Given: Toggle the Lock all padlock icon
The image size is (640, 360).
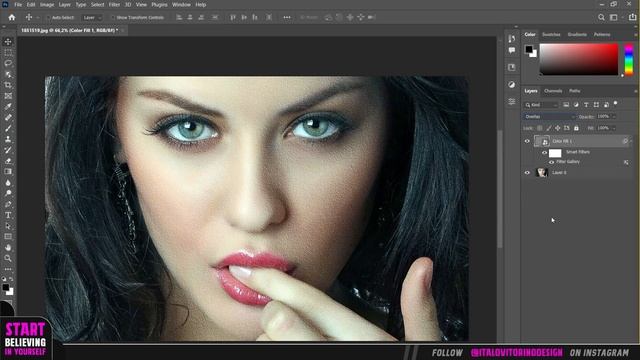Looking at the screenshot, I should 576,128.
